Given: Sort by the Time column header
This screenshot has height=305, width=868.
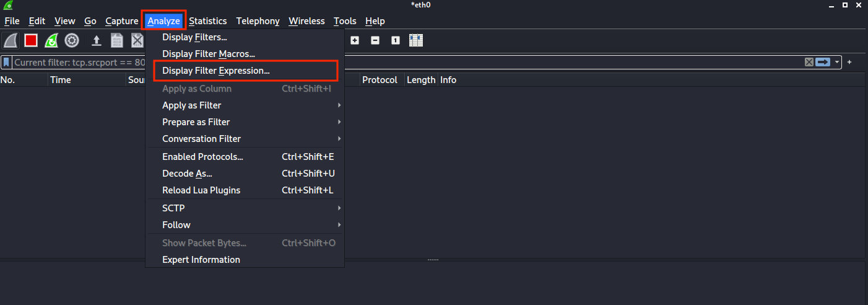Looking at the screenshot, I should point(87,80).
